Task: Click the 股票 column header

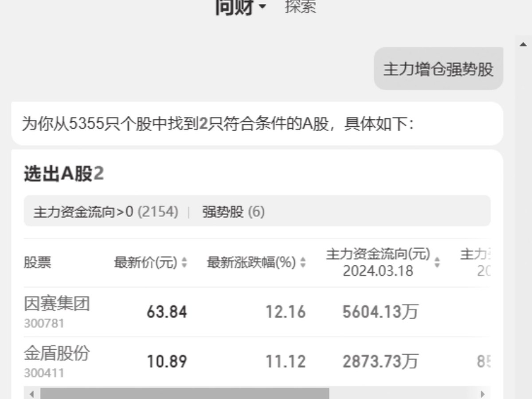Action: (x=37, y=262)
